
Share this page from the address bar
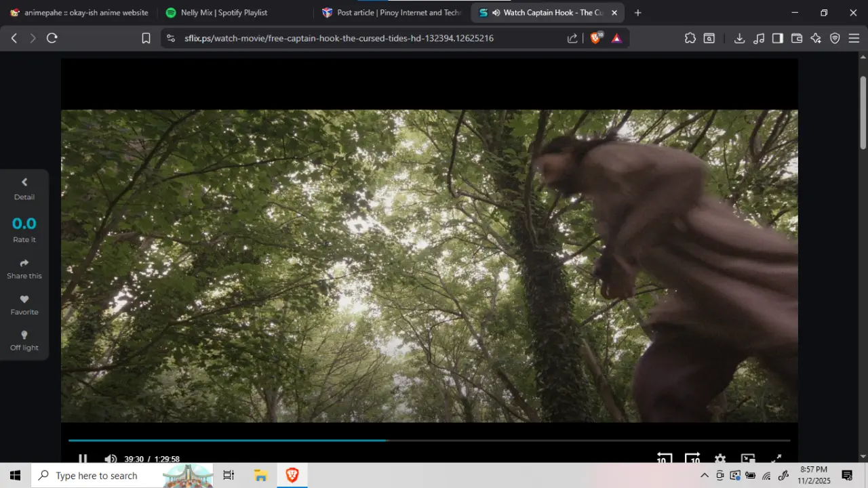[572, 38]
